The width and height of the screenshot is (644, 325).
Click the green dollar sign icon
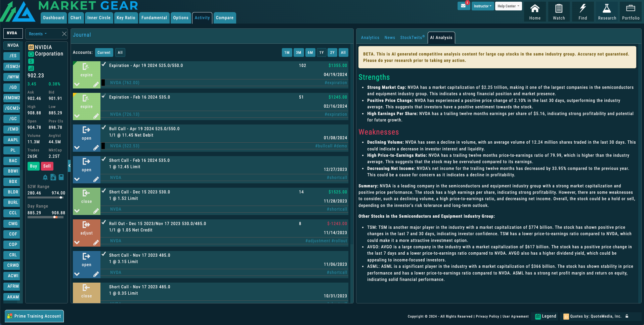pyautogui.click(x=31, y=61)
